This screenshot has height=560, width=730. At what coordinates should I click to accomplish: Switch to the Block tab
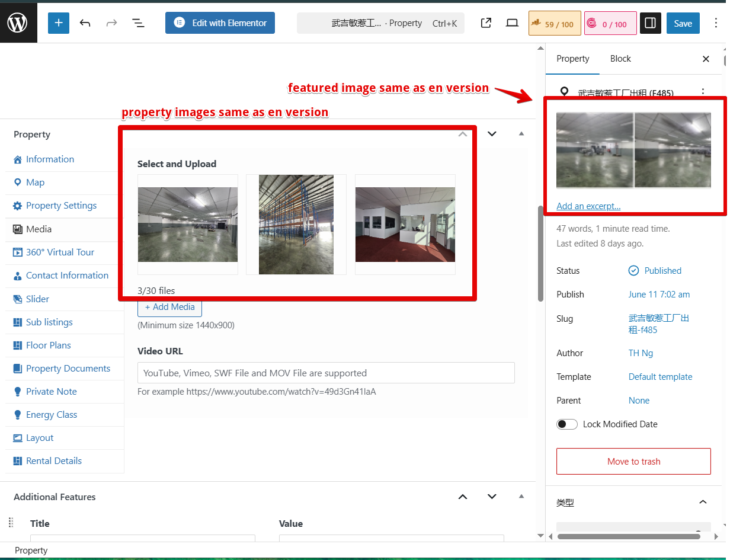pos(620,59)
